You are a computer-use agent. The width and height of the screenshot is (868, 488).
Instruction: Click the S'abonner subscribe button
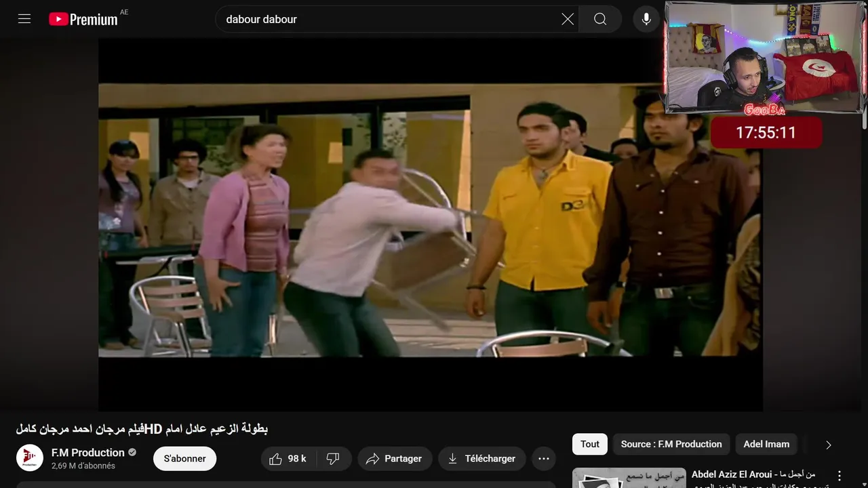[x=184, y=459]
